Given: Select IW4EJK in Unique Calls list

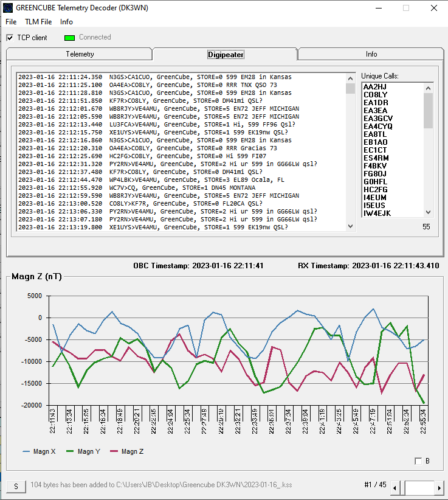Looking at the screenshot, I should 377,214.
